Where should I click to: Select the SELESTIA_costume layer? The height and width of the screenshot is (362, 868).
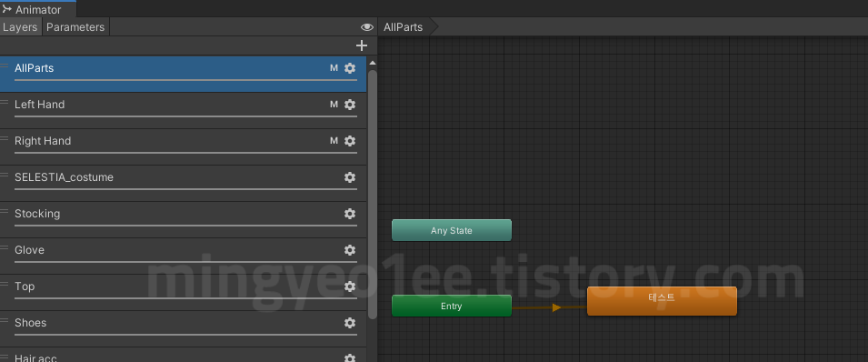[183, 184]
